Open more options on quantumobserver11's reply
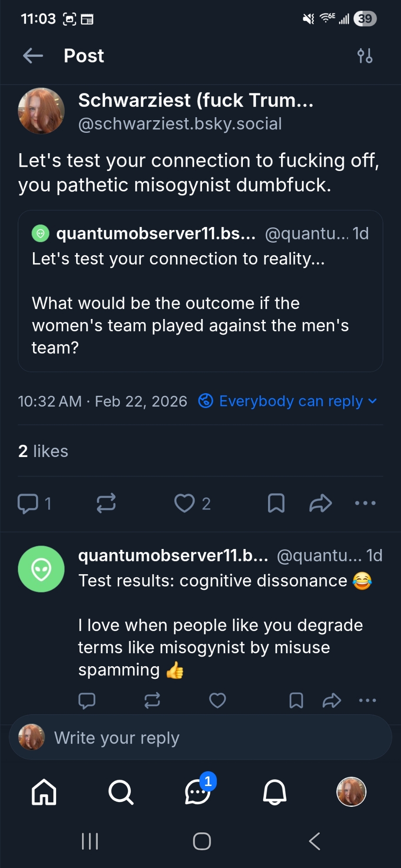The image size is (401, 868). 368,700
